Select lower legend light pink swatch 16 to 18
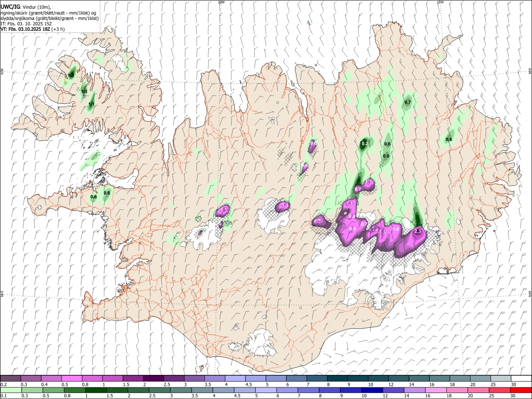This screenshot has height=399, width=532. pos(435,390)
